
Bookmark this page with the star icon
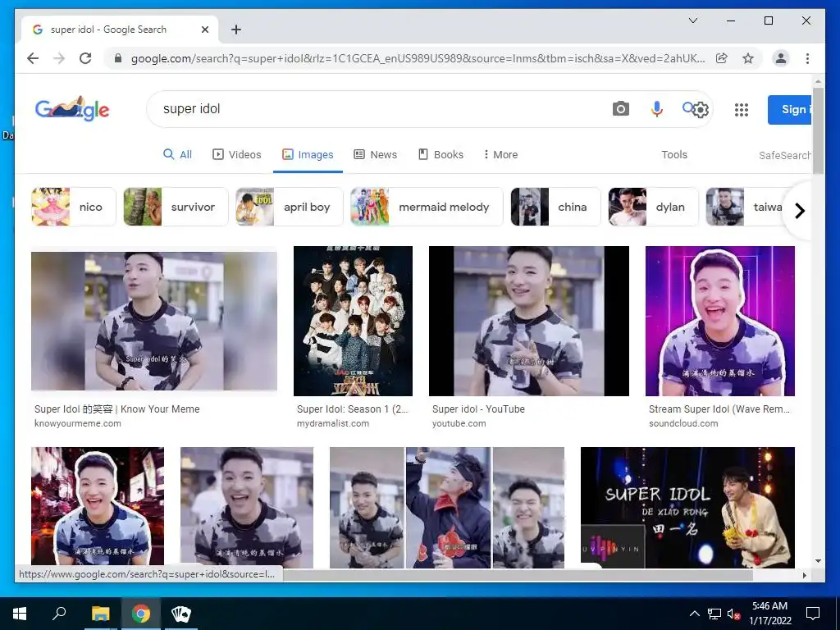(x=748, y=58)
